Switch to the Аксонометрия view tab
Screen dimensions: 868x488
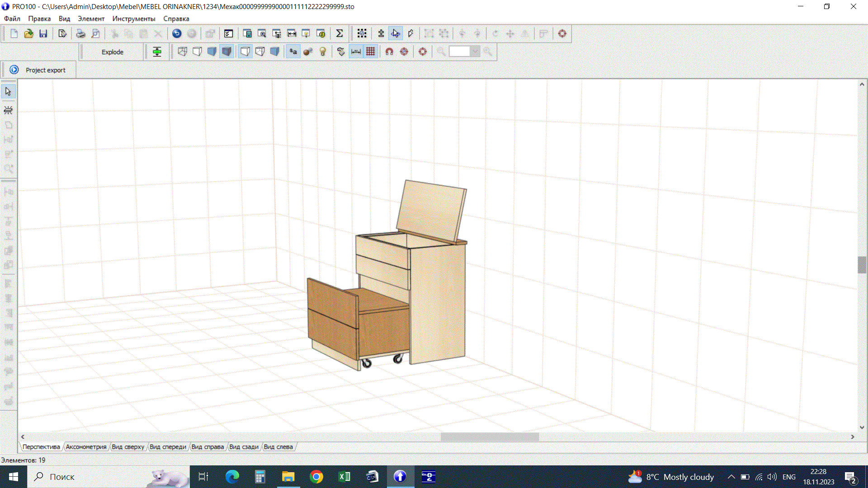(x=86, y=447)
